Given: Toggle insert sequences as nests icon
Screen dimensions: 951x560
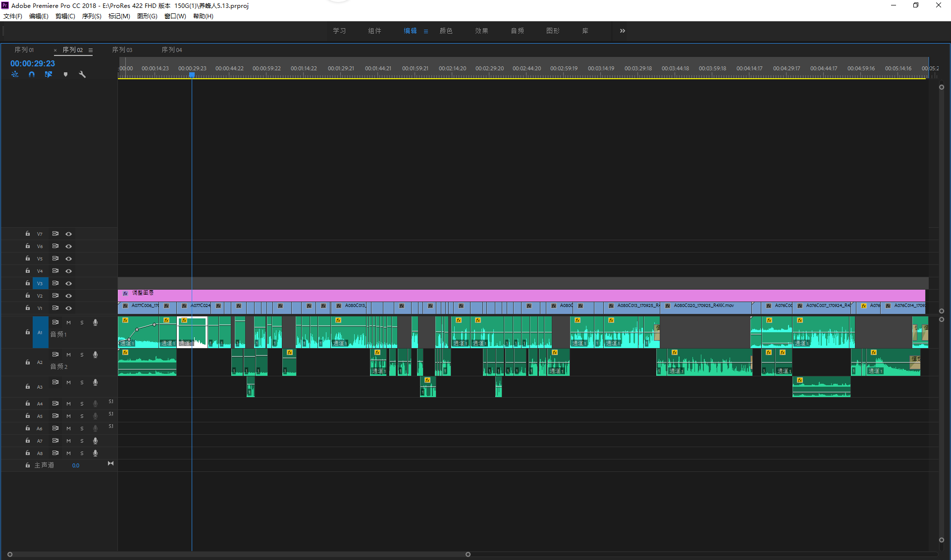Looking at the screenshot, I should tap(15, 74).
